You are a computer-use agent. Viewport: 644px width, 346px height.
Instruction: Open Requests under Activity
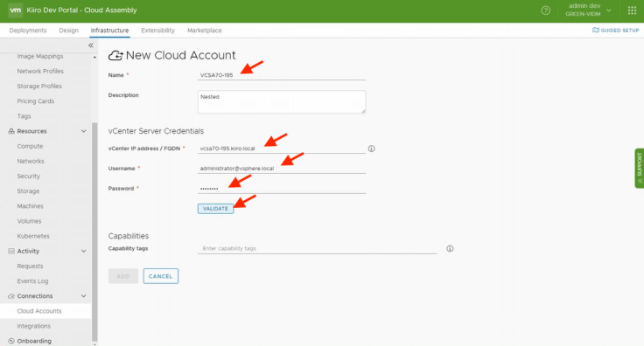click(x=30, y=266)
